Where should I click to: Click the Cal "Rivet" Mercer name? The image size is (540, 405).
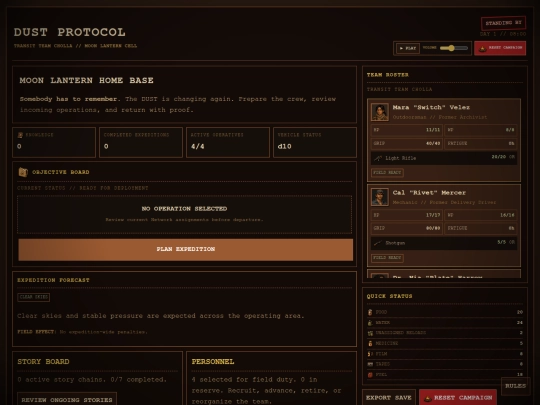tap(429, 193)
